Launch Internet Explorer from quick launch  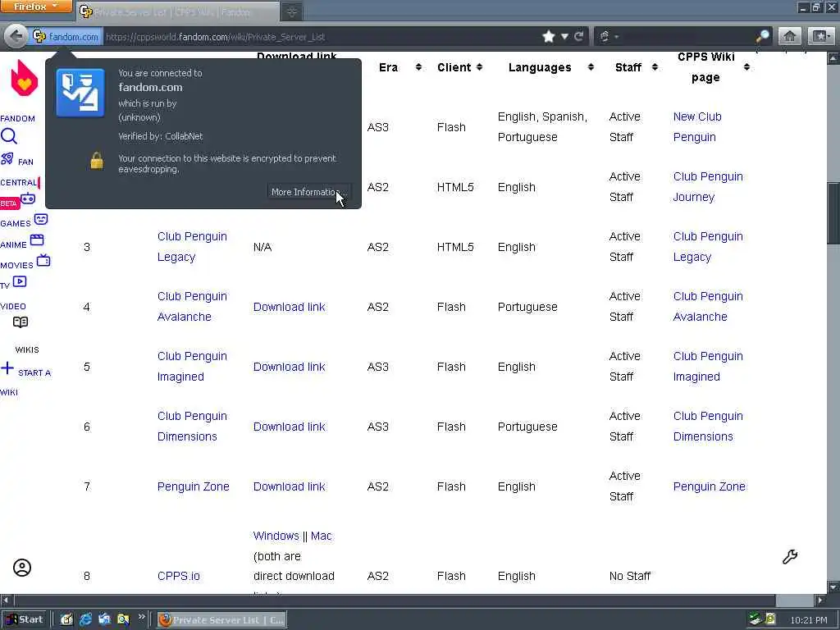coord(85,620)
